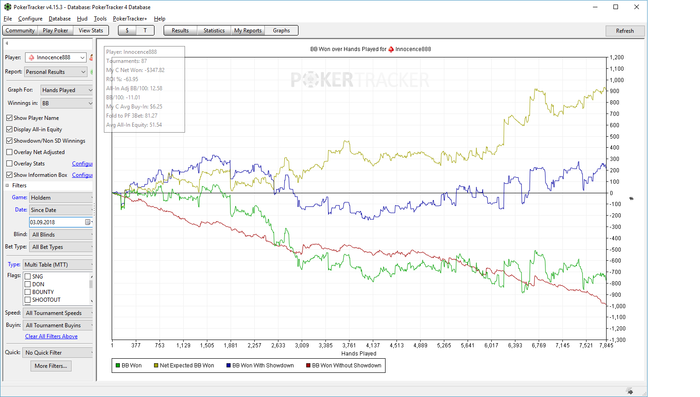Click the More Filters... button
The image size is (700, 397).
coord(51,366)
